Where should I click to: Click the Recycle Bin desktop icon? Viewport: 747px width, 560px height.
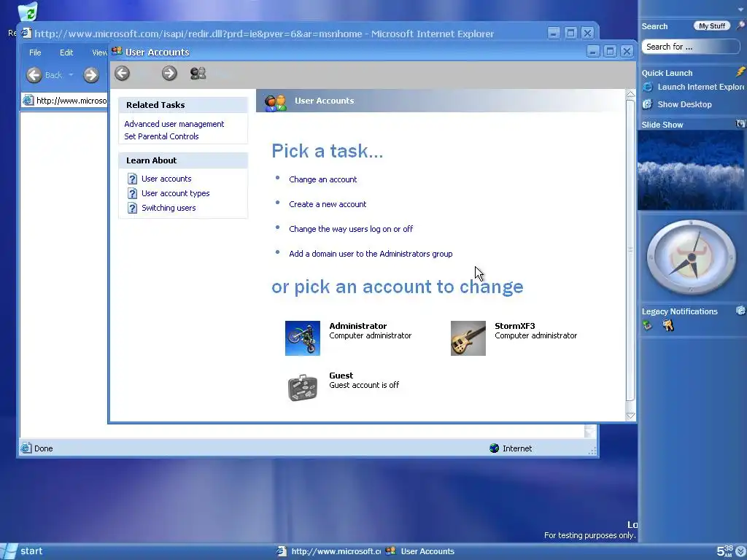pos(28,12)
